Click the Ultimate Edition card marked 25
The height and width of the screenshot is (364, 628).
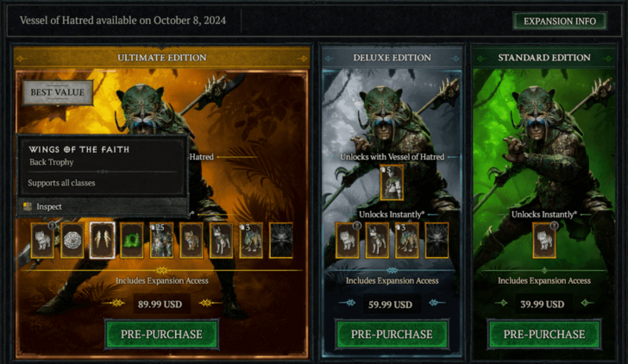click(x=161, y=241)
